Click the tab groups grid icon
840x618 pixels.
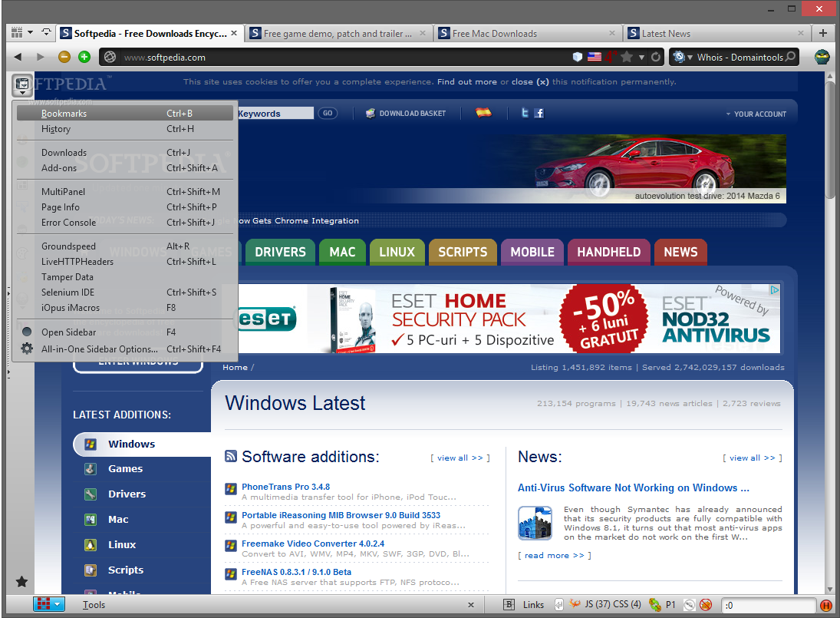[17, 33]
